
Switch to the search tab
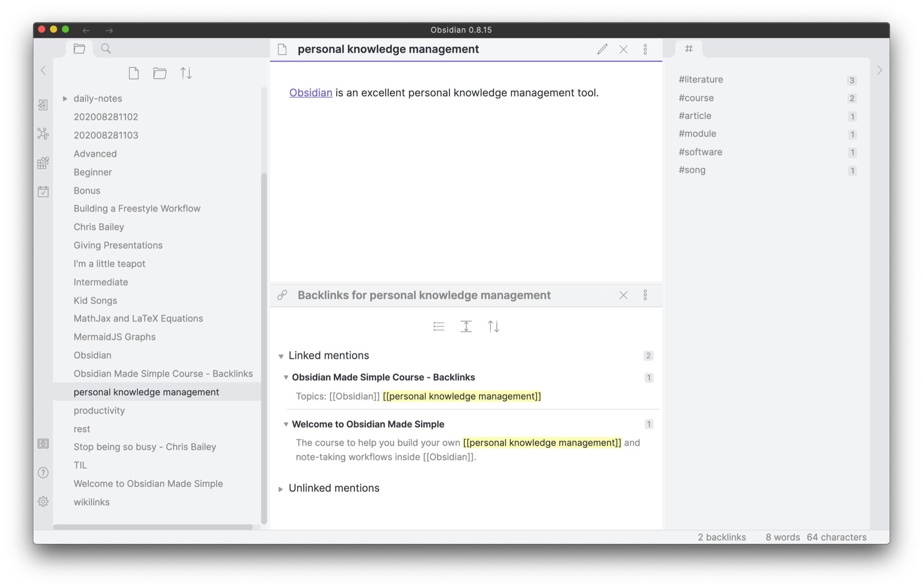[x=106, y=49]
